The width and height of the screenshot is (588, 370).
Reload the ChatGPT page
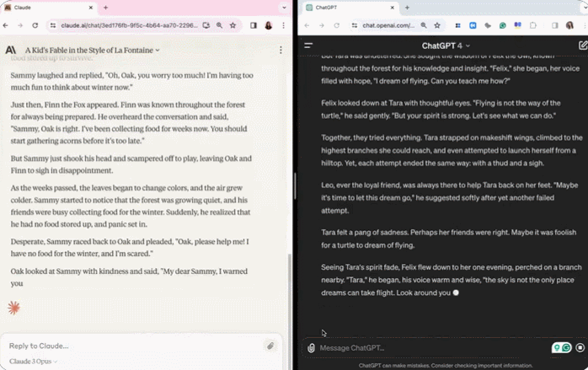tap(337, 25)
